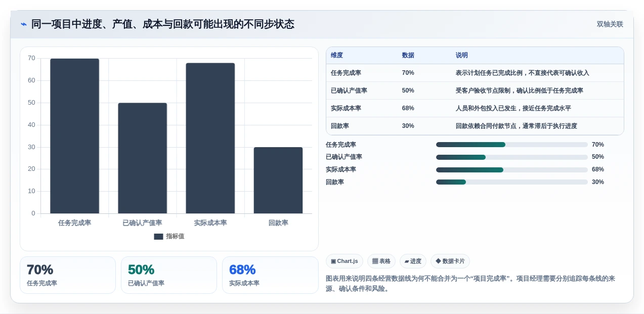Click the 回款率 x-axis label
Image resolution: width=644 pixels, height=314 pixels.
pyautogui.click(x=278, y=223)
